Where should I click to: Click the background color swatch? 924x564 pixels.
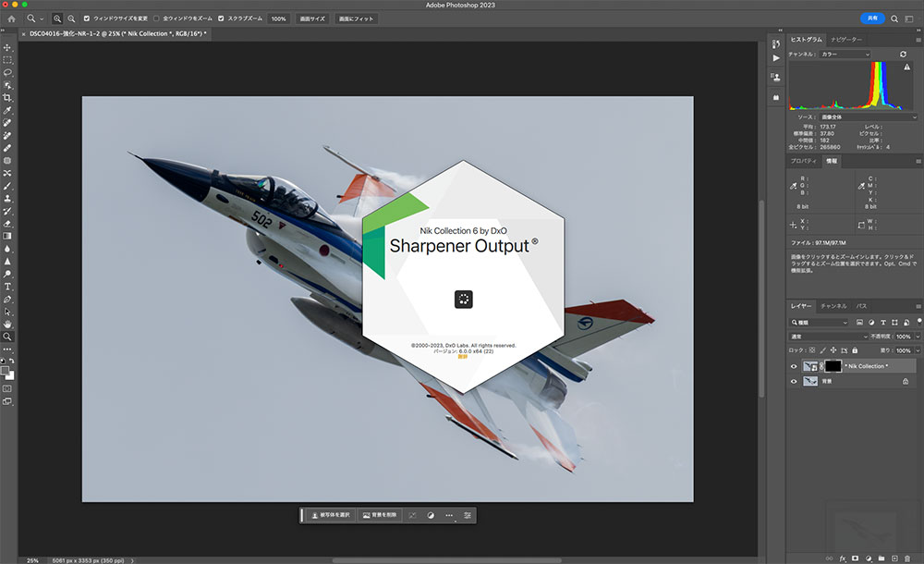pyautogui.click(x=10, y=375)
